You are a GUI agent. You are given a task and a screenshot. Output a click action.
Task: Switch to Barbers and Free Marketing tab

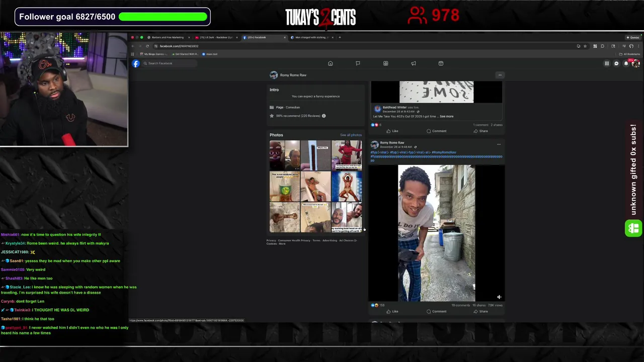tap(167, 37)
